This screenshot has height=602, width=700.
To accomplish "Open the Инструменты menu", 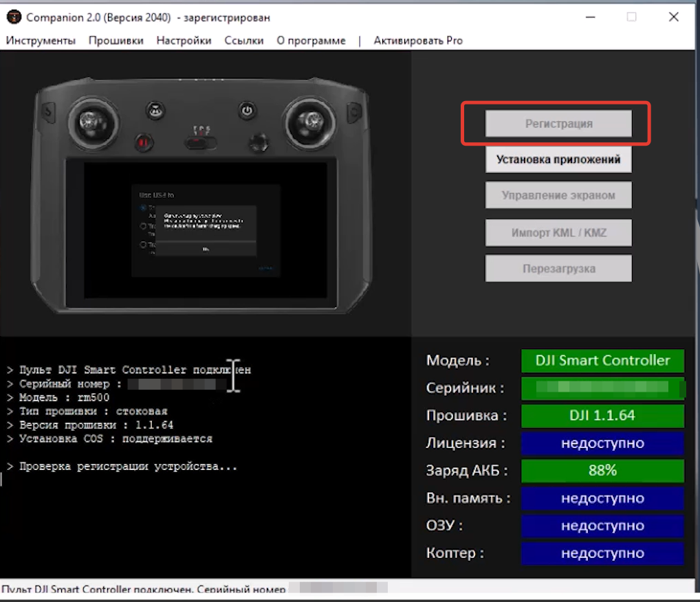I will pyautogui.click(x=41, y=41).
